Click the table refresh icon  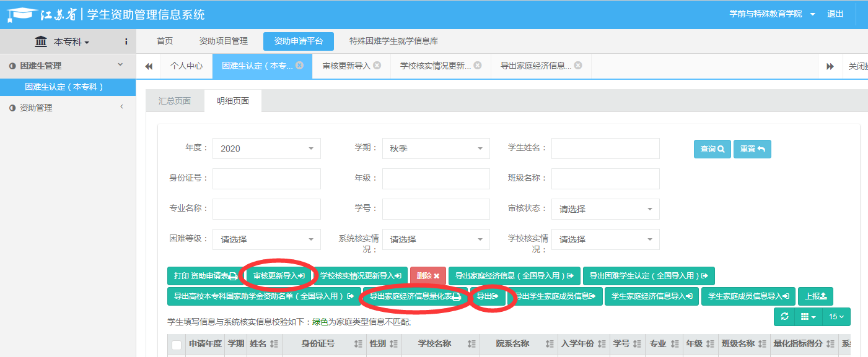click(784, 317)
